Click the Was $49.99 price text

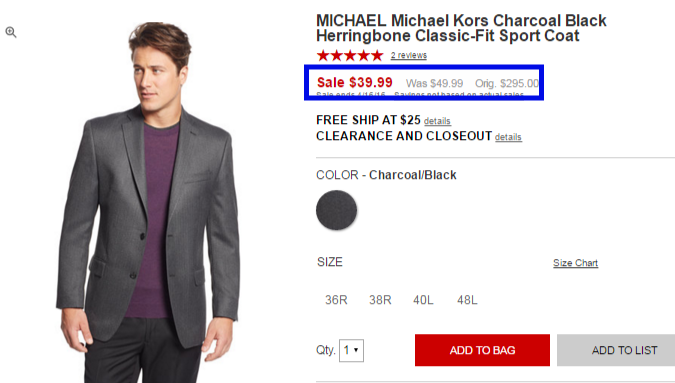tap(434, 83)
